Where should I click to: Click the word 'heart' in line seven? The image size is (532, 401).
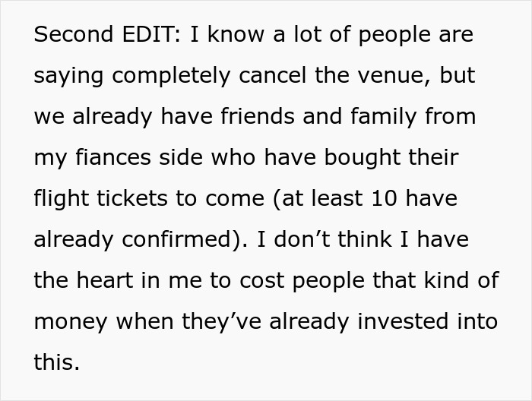coord(105,281)
